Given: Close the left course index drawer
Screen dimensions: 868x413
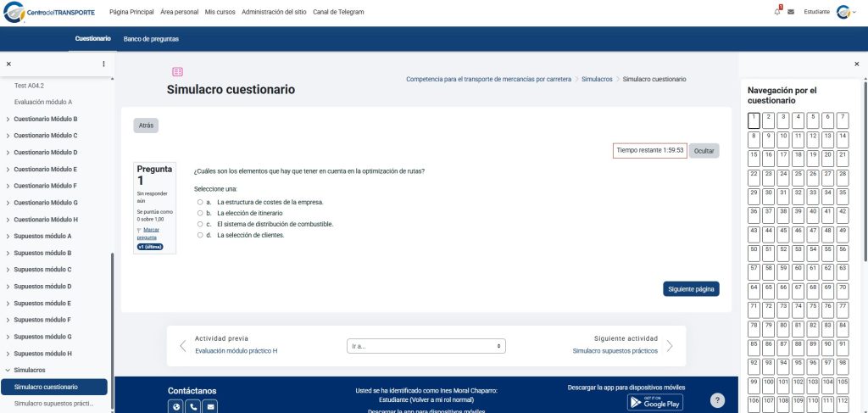Looking at the screenshot, I should [x=8, y=64].
